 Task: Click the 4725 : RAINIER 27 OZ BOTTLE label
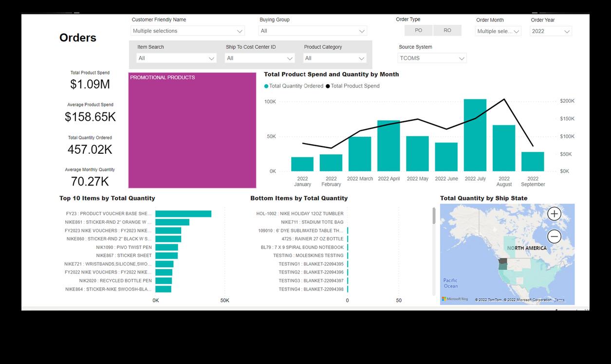(x=313, y=239)
